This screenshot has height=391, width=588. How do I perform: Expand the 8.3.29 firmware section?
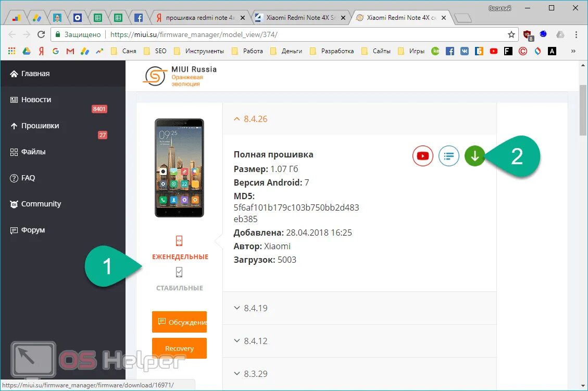pyautogui.click(x=359, y=374)
